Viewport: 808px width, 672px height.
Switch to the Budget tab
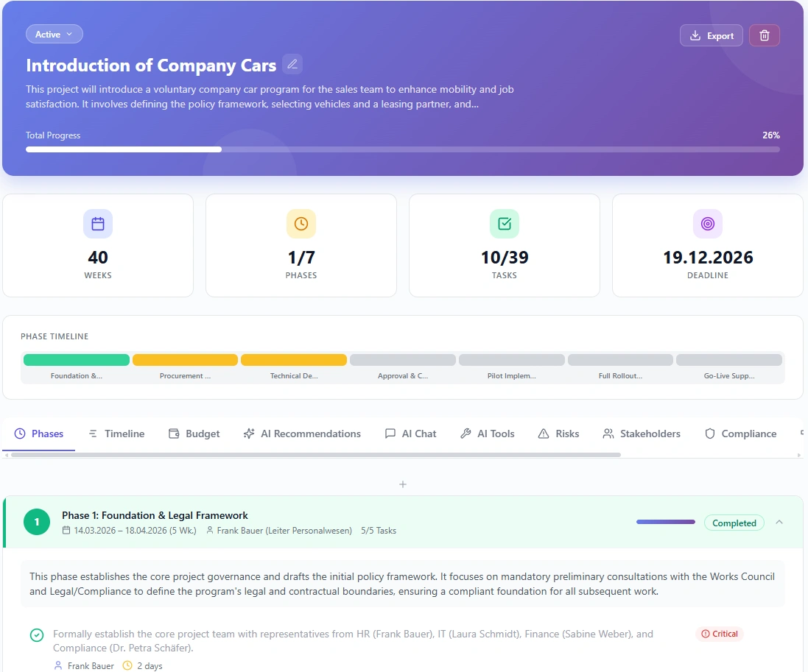(x=194, y=434)
